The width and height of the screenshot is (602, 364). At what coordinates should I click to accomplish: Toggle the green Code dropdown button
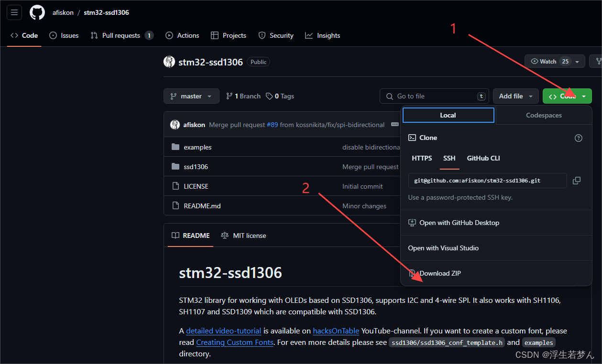pyautogui.click(x=567, y=96)
